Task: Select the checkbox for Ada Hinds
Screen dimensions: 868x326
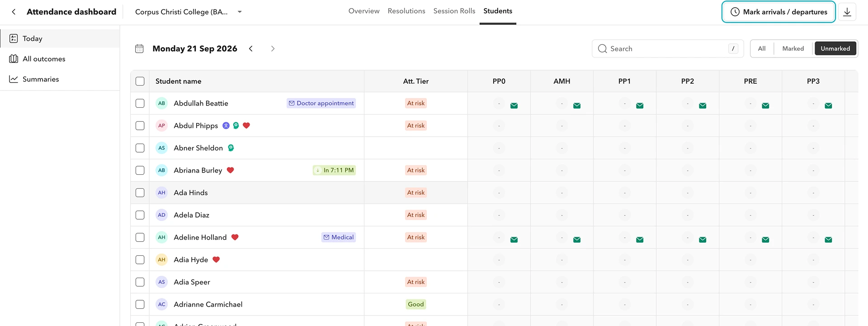Action: [140, 192]
